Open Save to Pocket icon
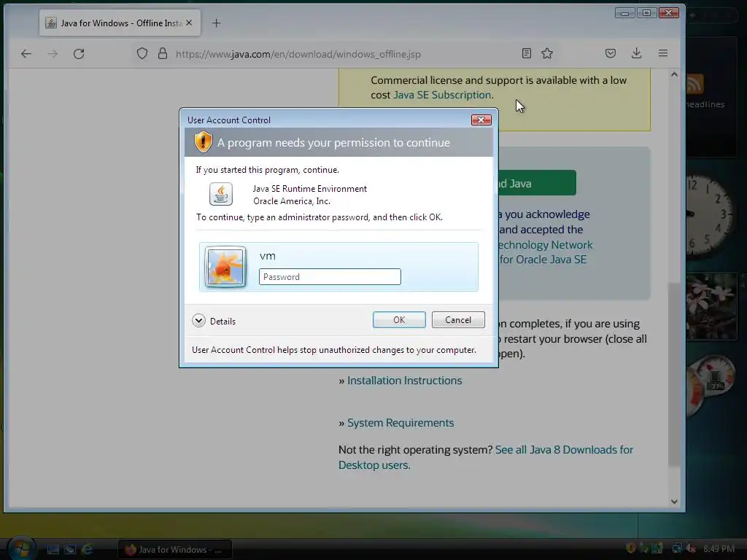 point(611,53)
